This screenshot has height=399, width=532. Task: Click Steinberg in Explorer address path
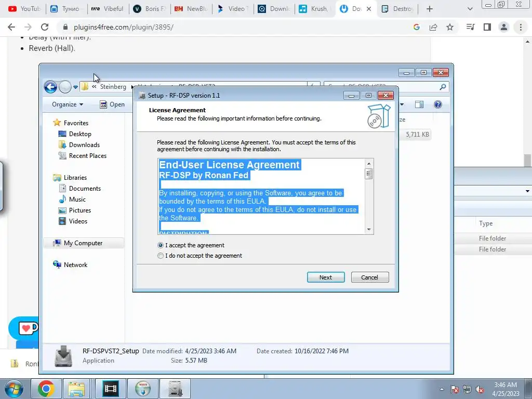click(113, 87)
